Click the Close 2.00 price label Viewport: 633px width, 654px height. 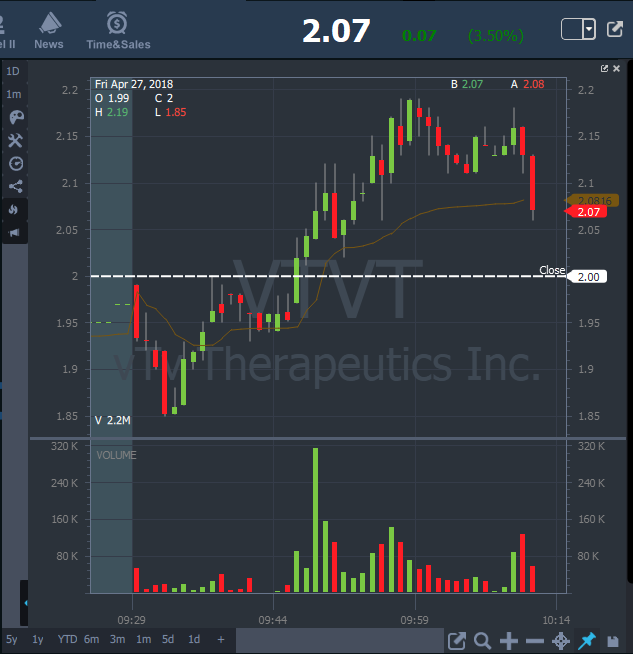tap(588, 277)
